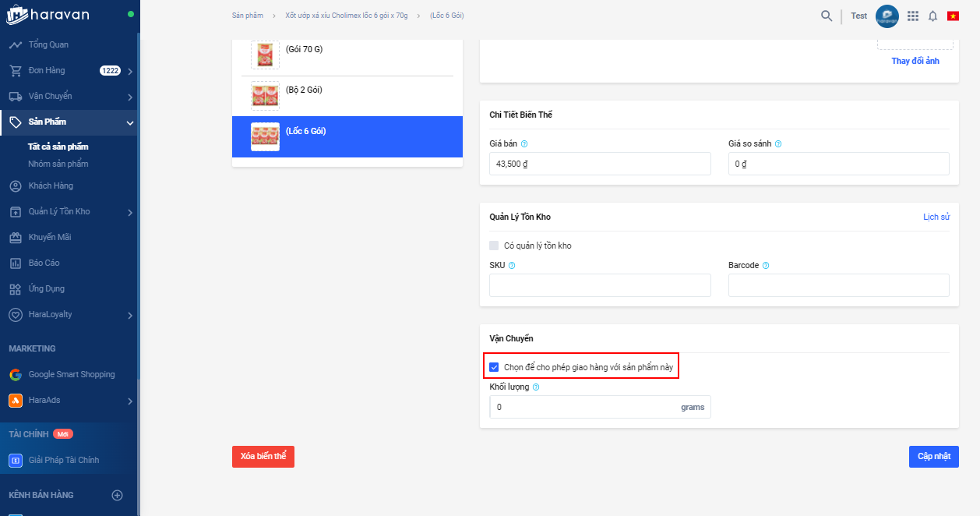
Task: Click the Cập nhật button
Action: pos(933,457)
